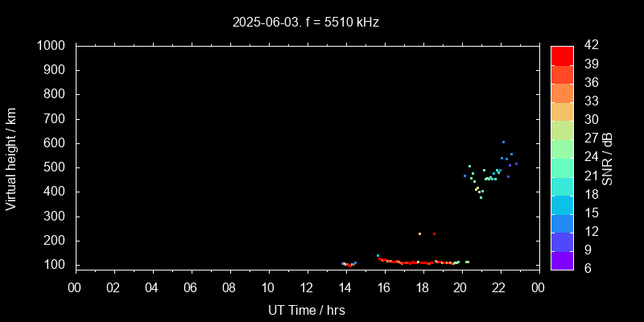
Task: Click the blue 12–15 dB colorbar segment
Action: [x=562, y=222]
